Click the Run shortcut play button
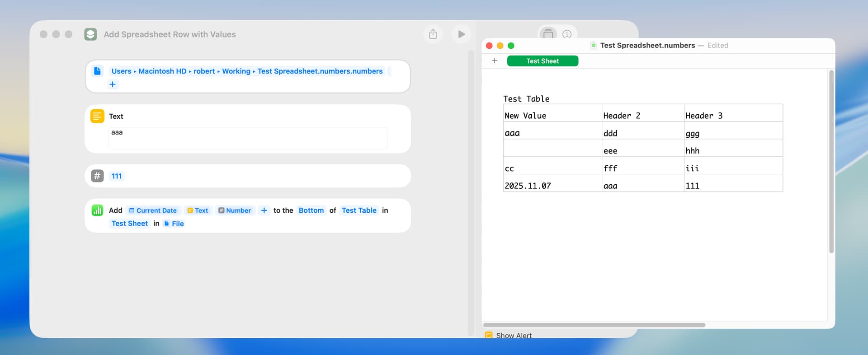 461,34
